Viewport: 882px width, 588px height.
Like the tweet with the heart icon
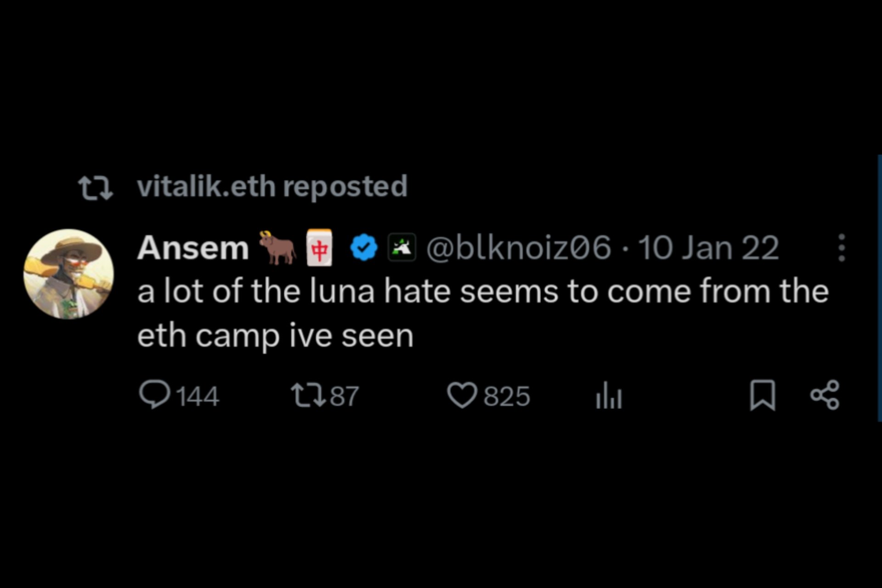(x=462, y=396)
